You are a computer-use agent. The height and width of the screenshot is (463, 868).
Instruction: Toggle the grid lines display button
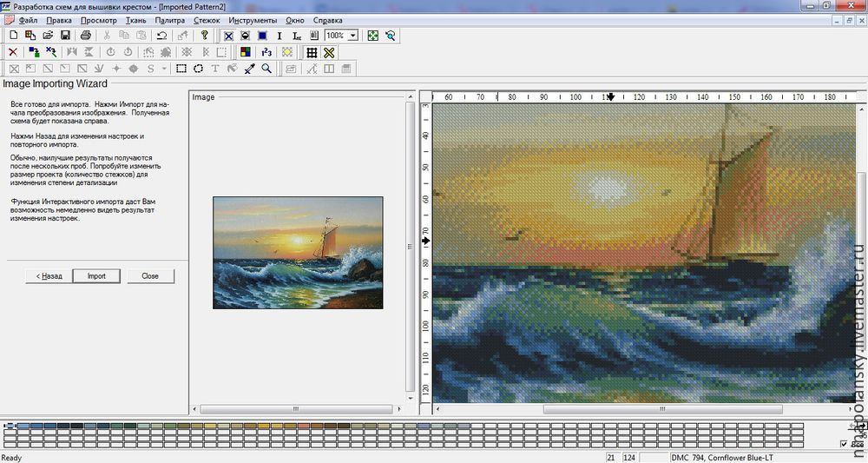(x=312, y=52)
